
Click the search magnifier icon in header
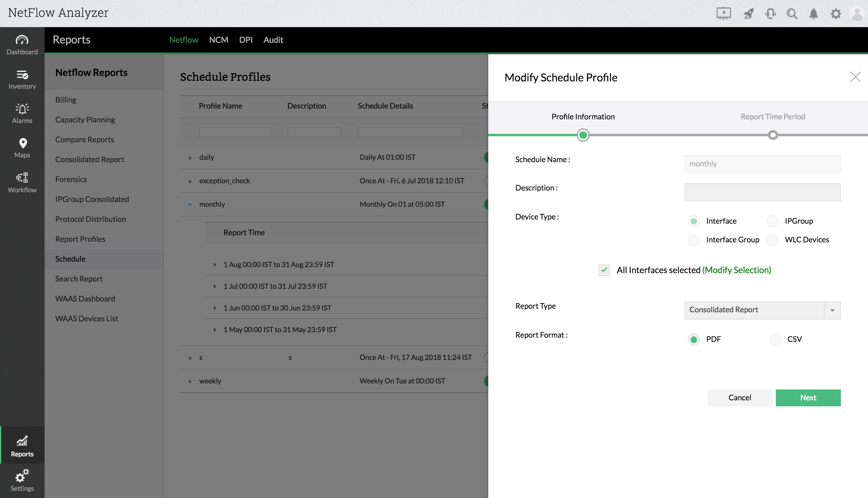click(792, 14)
